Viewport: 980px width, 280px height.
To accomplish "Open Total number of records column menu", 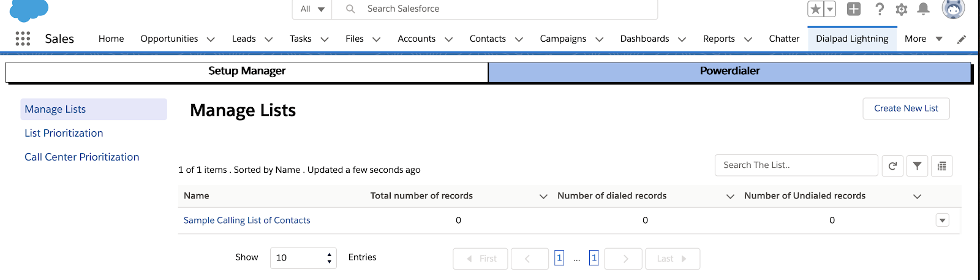I will 543,196.
